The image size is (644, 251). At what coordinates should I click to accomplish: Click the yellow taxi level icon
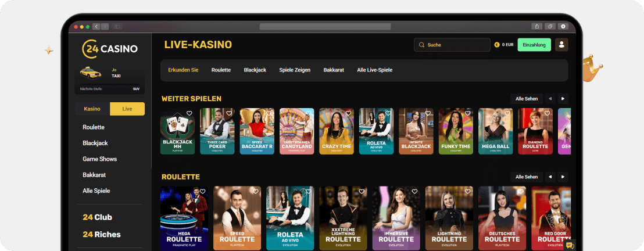click(x=90, y=73)
